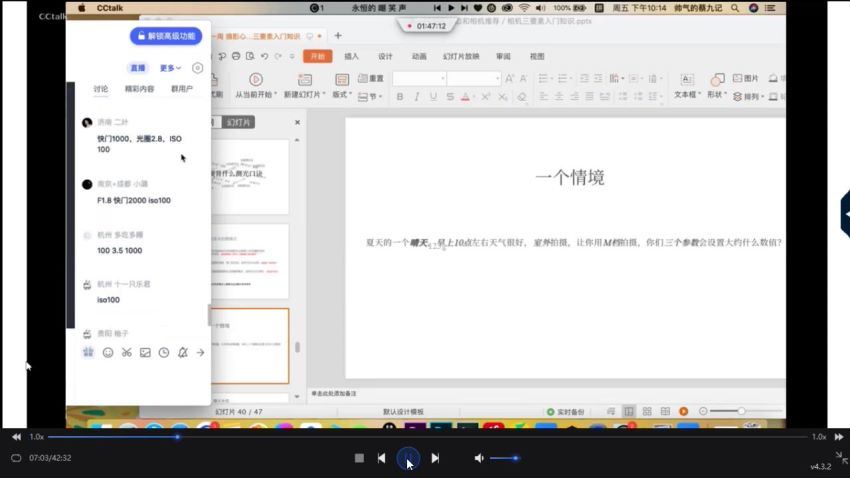The height and width of the screenshot is (478, 850).
Task: Toggle superscript formatting
Action: tap(486, 96)
